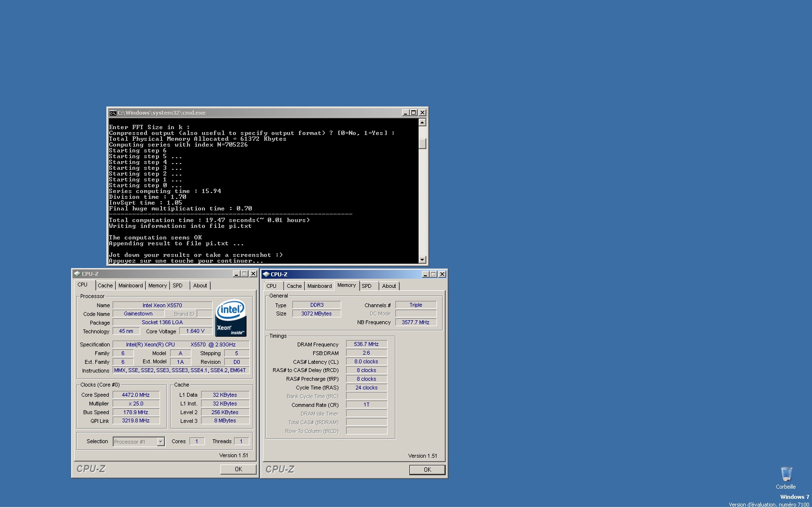Click Threads value field
The image size is (812, 508).
(241, 442)
